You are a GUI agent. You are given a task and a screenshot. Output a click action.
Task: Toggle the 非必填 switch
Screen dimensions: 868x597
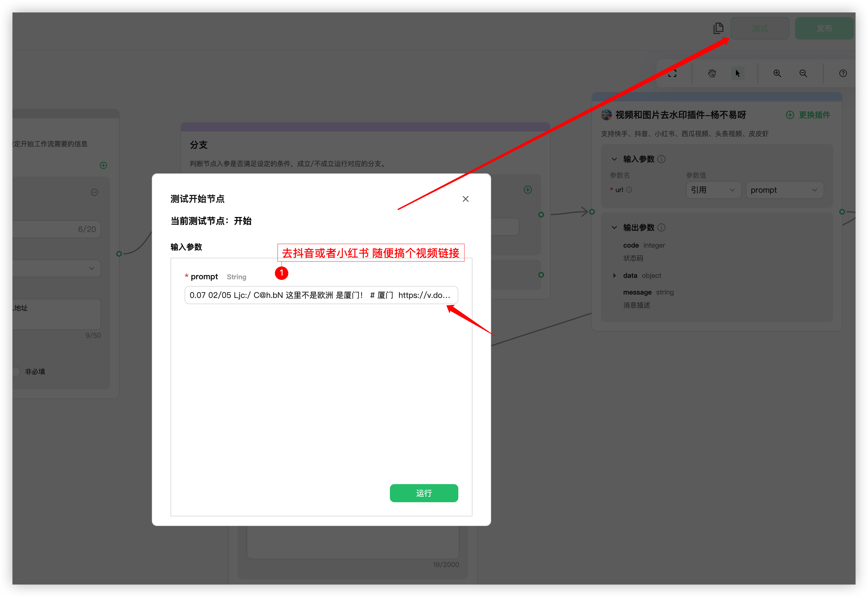(16, 371)
